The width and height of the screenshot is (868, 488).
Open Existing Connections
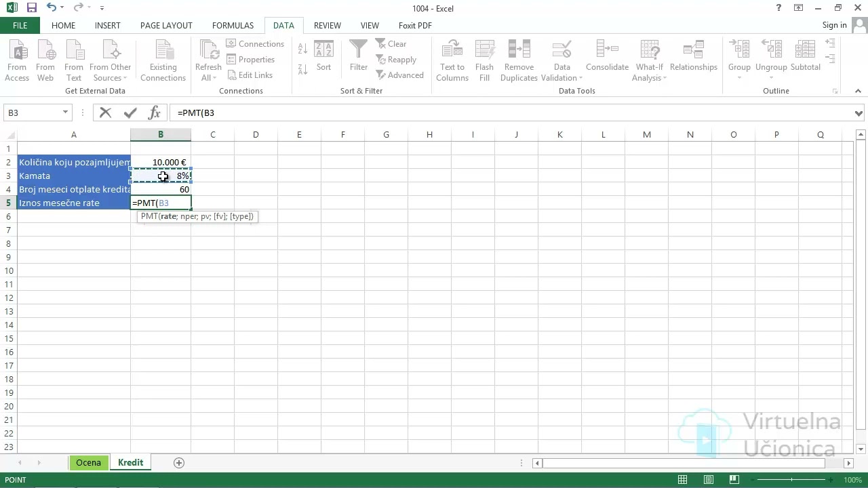click(x=163, y=60)
